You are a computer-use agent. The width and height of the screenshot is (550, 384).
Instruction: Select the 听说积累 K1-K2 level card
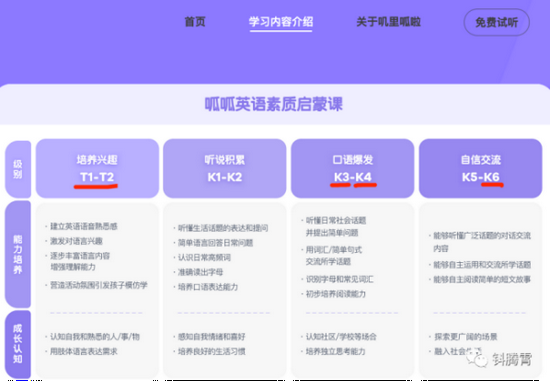[224, 168]
